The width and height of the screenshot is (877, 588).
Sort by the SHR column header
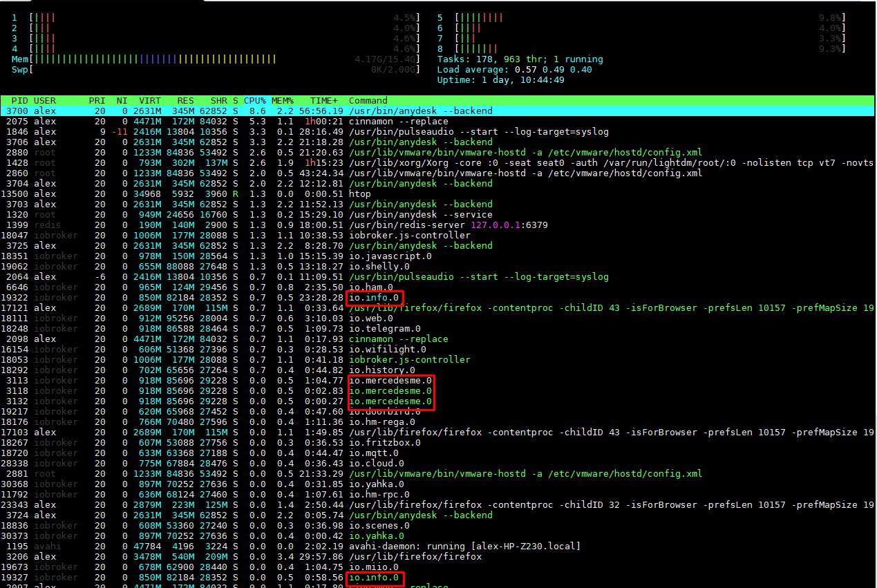click(x=219, y=100)
